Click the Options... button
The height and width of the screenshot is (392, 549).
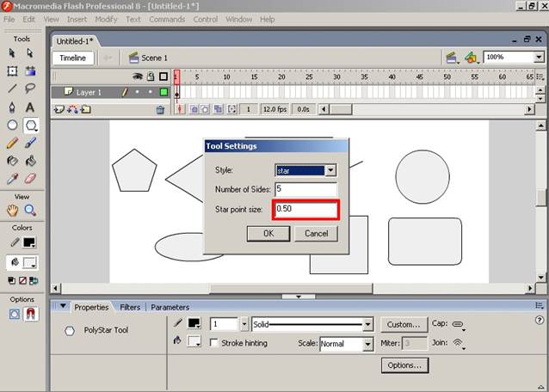[x=404, y=365]
